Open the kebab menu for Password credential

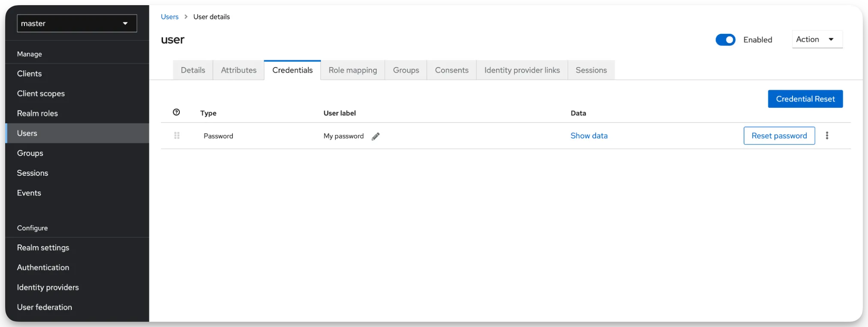pos(827,136)
